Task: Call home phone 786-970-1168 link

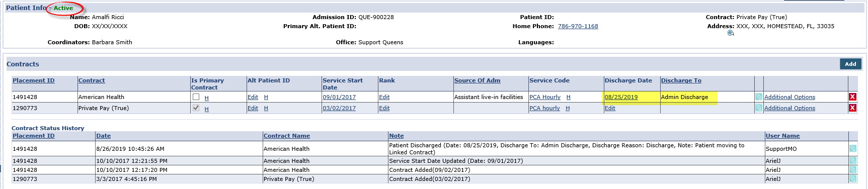Action: [578, 26]
